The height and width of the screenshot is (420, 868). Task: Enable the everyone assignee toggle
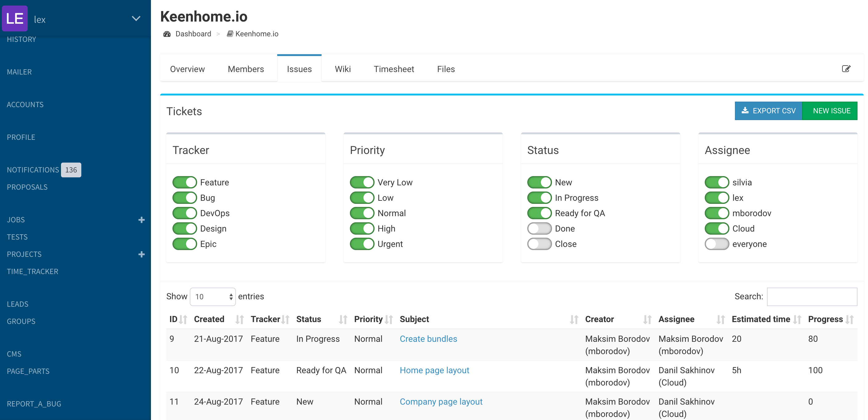[x=717, y=244]
